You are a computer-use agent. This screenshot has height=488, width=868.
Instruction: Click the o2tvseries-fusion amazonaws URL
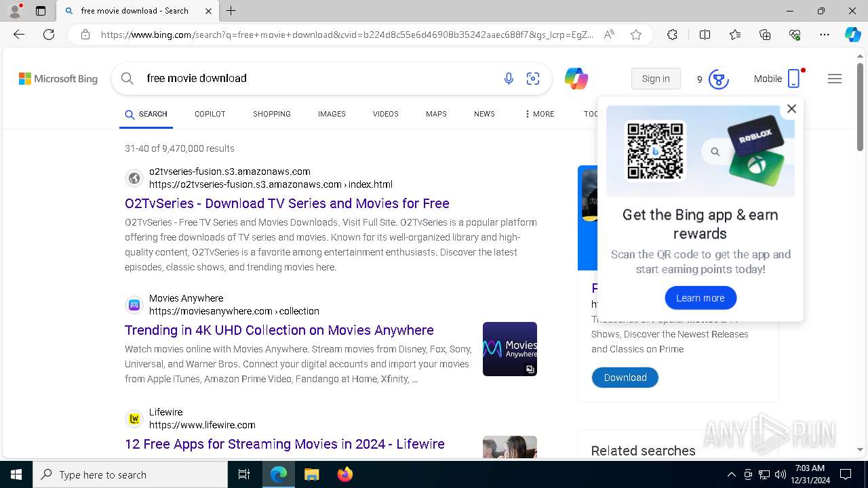tap(271, 184)
